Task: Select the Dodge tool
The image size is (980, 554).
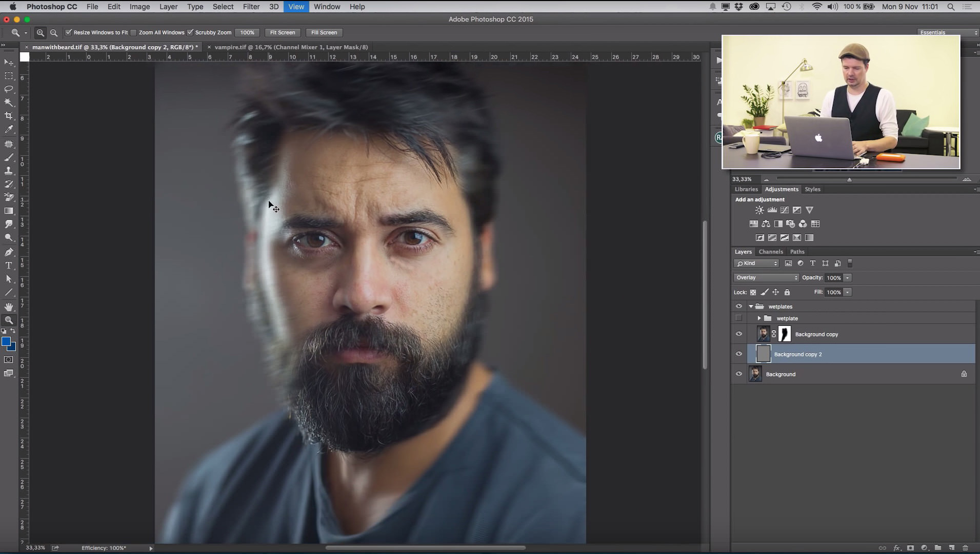Action: coord(9,238)
